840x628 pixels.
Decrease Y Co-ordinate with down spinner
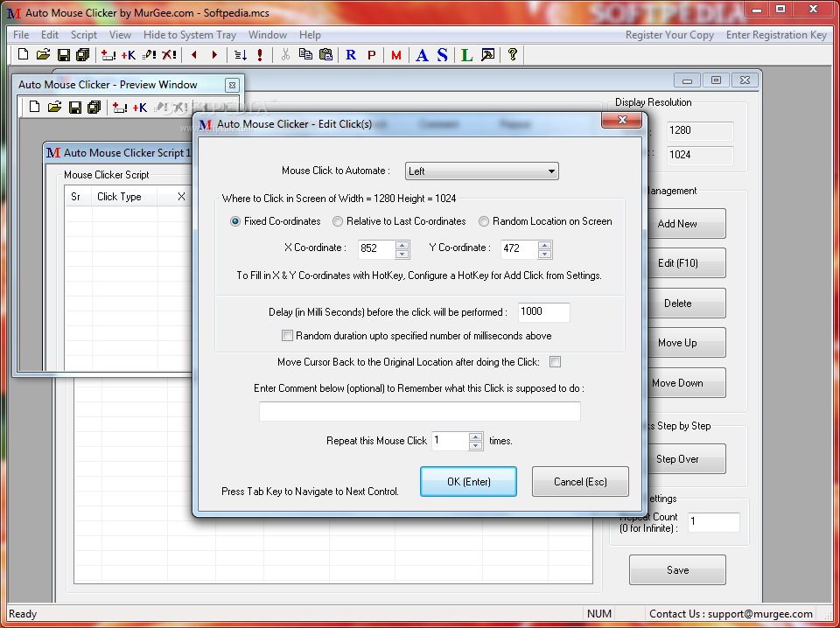pos(545,254)
